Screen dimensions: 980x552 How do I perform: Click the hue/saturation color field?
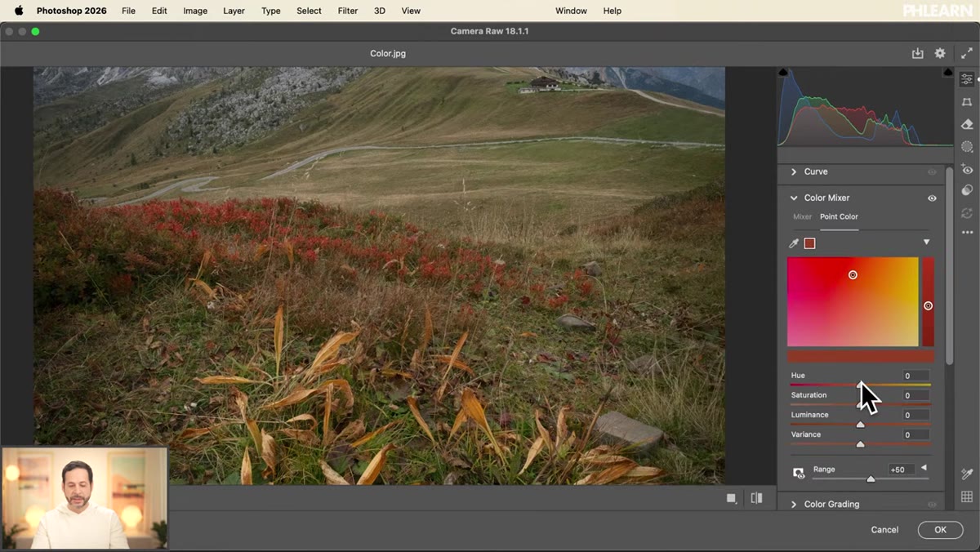point(853,302)
